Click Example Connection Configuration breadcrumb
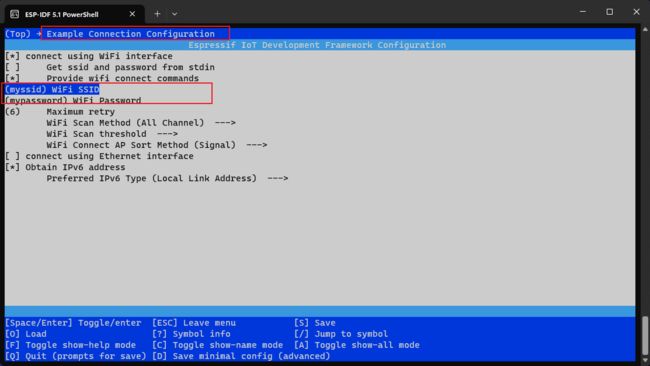Image resolution: width=650 pixels, height=366 pixels. tap(131, 34)
